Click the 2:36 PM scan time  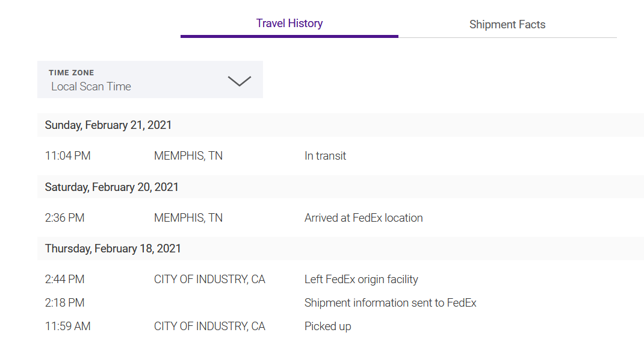pos(65,217)
